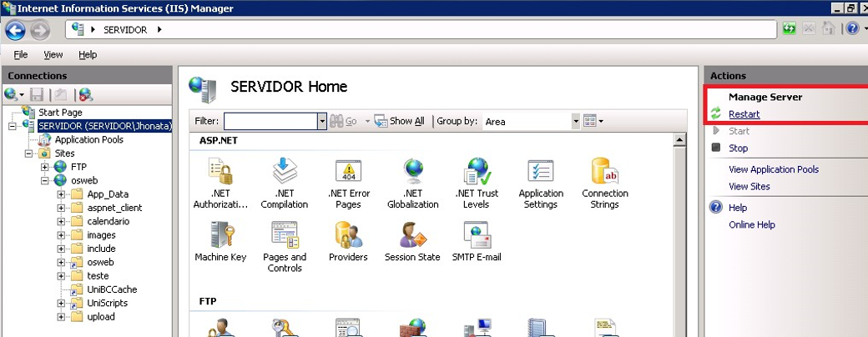Open the Create Connection icon dropdown arrow

pos(22,95)
